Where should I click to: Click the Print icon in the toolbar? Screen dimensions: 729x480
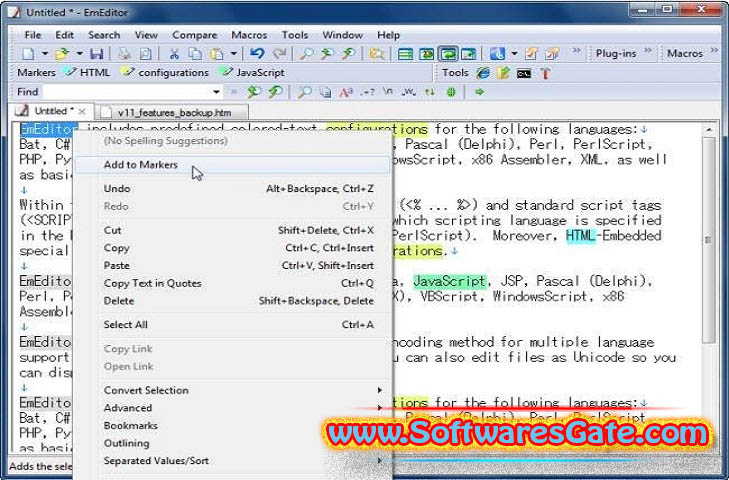click(124, 54)
